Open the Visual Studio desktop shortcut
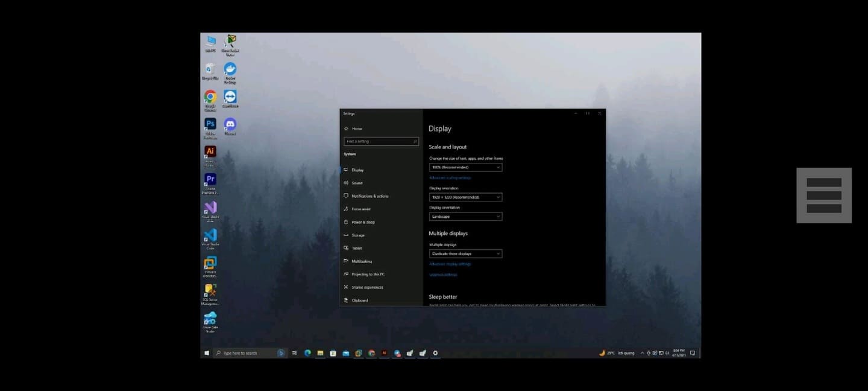Viewport: 868px width, 391px height. click(x=210, y=211)
